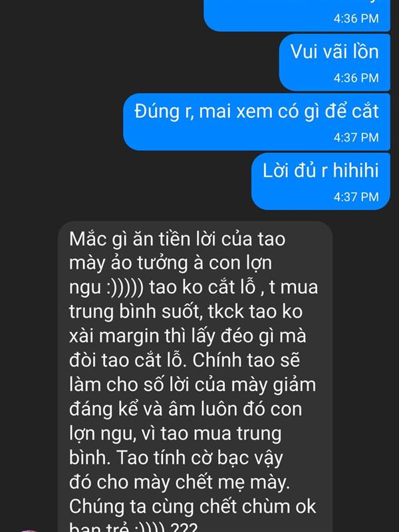Viewport: 399px width, 532px height.
Task: Tap the text "hihihi" in the blue bubble
Action: pyautogui.click(x=355, y=170)
